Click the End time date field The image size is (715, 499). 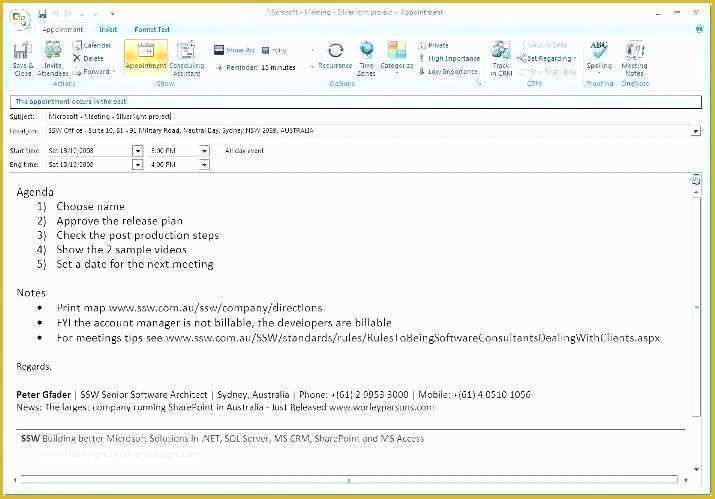(x=90, y=165)
